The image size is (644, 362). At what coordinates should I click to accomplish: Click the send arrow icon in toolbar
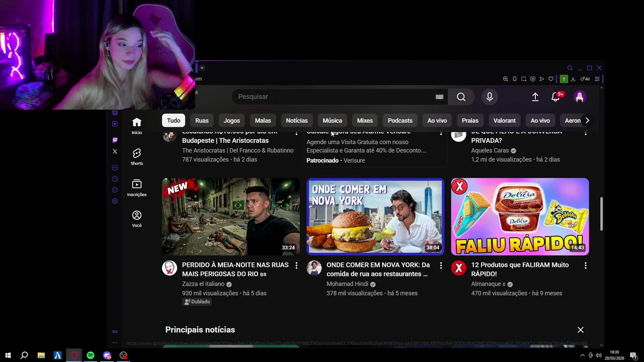[542, 79]
